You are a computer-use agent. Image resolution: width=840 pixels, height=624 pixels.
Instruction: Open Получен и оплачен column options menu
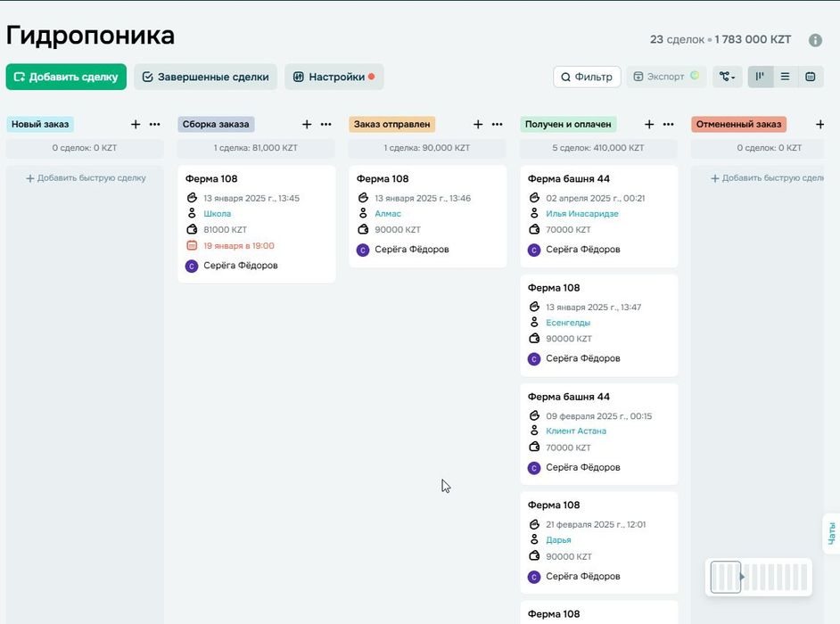(668, 124)
